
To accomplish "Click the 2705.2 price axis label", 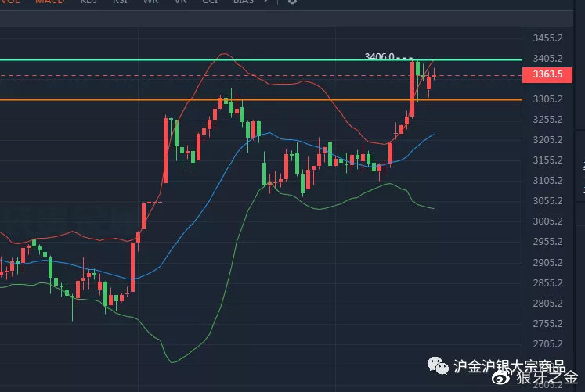I will pyautogui.click(x=547, y=344).
